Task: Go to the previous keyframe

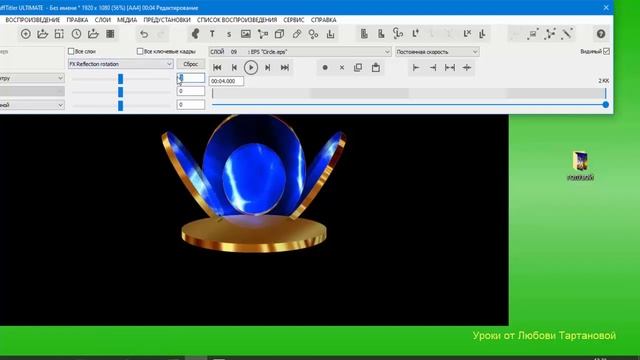Action: 234,67
